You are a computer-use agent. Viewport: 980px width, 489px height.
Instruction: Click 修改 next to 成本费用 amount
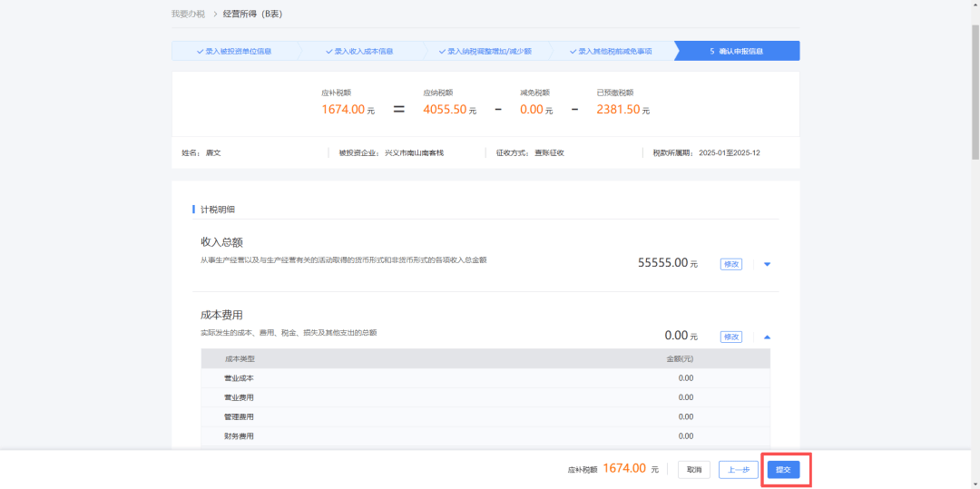click(731, 337)
